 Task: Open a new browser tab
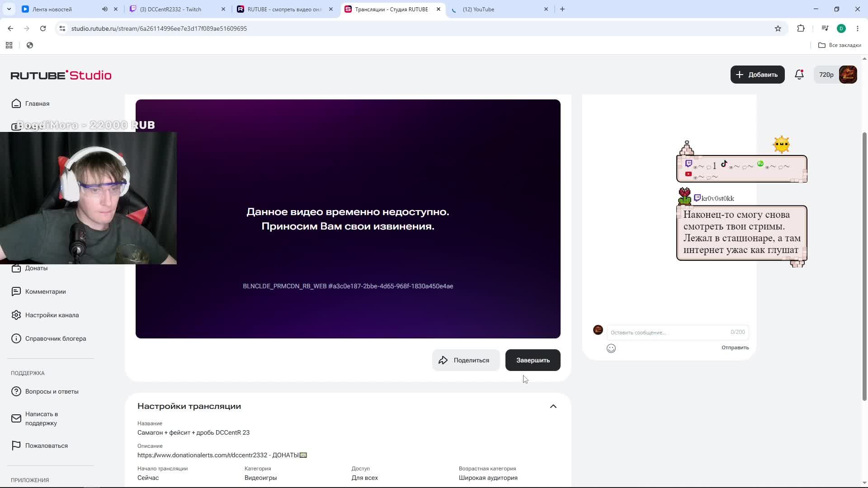click(x=562, y=9)
